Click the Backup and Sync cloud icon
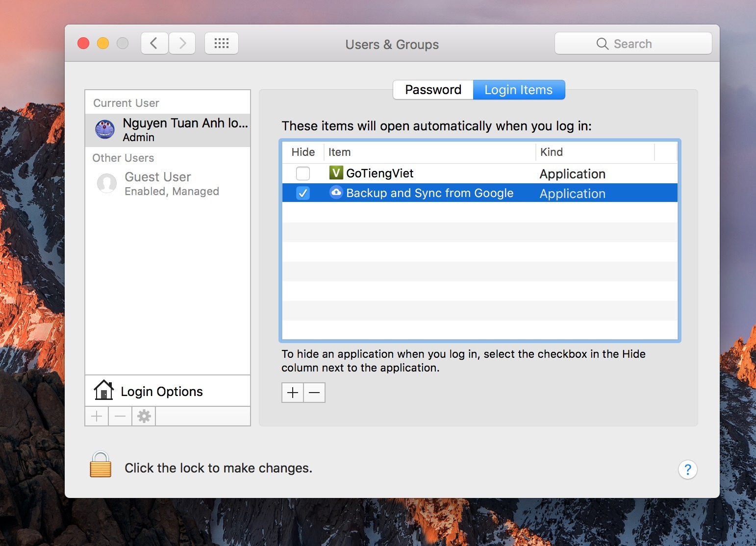 (336, 193)
